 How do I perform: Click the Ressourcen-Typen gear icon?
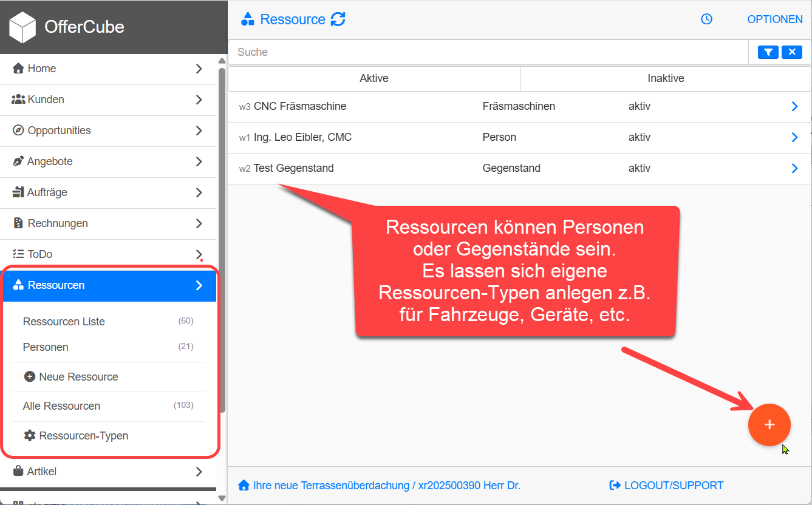29,436
